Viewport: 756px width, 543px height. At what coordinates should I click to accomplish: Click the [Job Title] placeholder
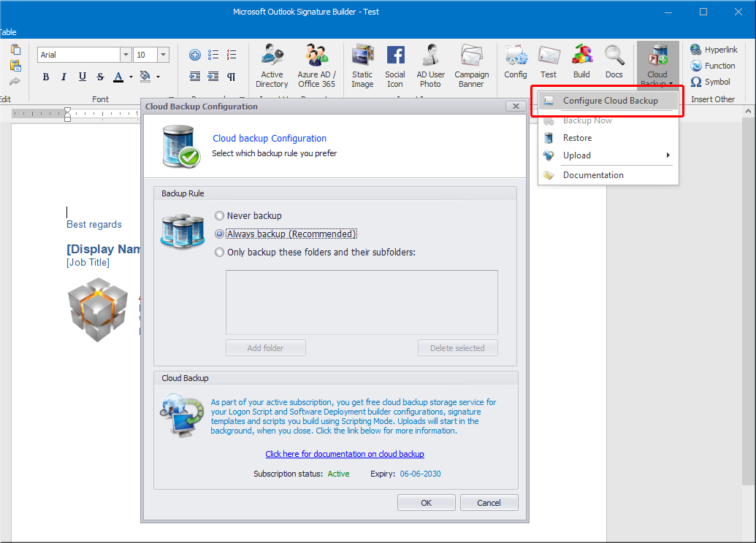point(88,263)
